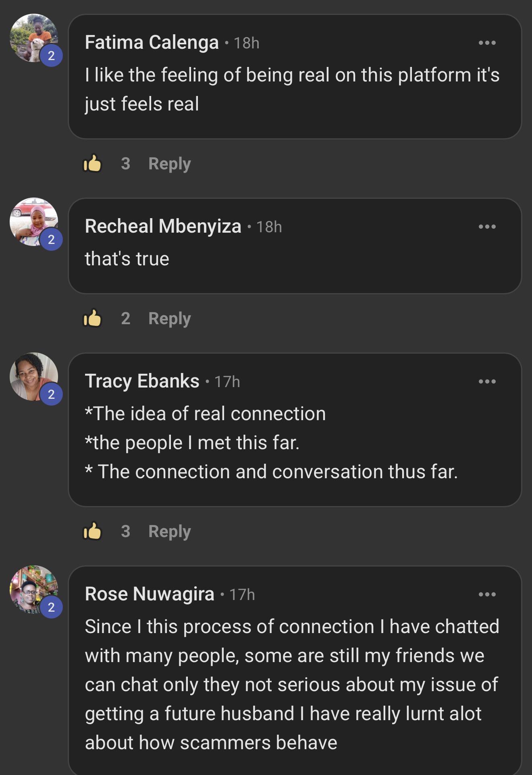Like Fatima Calenga's comment with thumbs-up
The image size is (532, 775).
[92, 163]
